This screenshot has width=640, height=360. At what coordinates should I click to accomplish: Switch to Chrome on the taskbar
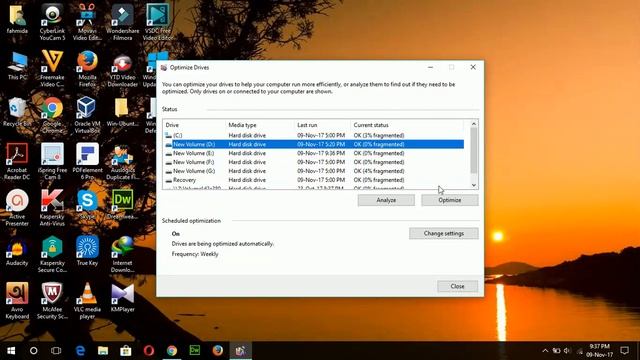(172, 351)
